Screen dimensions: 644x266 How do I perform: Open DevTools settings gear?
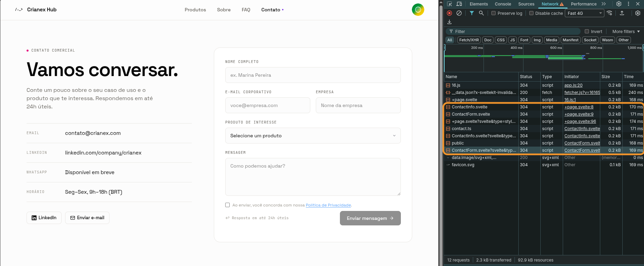click(x=619, y=4)
